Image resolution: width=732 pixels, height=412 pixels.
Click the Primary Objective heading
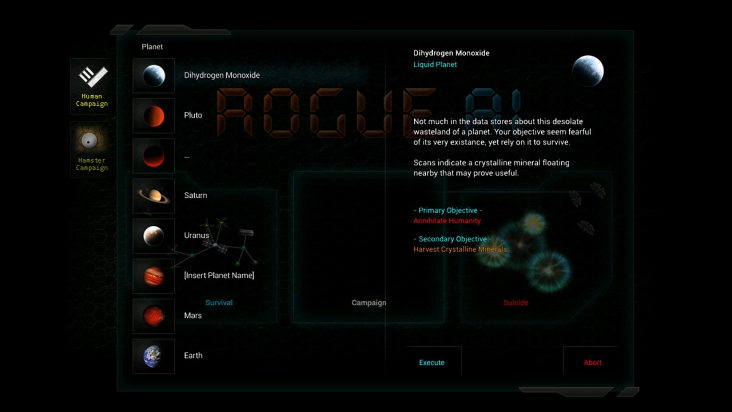pyautogui.click(x=448, y=210)
